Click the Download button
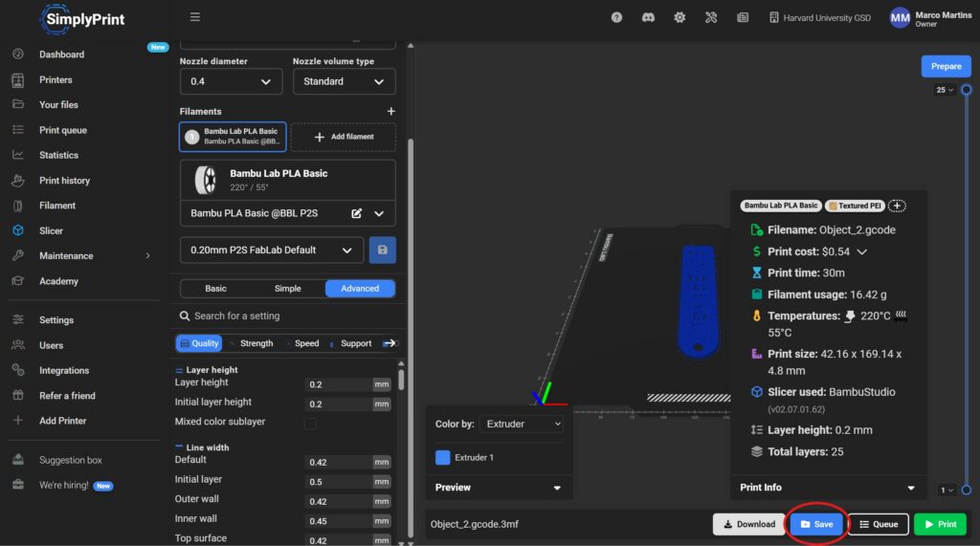Screen dimensions: 980x546 [x=748, y=524]
